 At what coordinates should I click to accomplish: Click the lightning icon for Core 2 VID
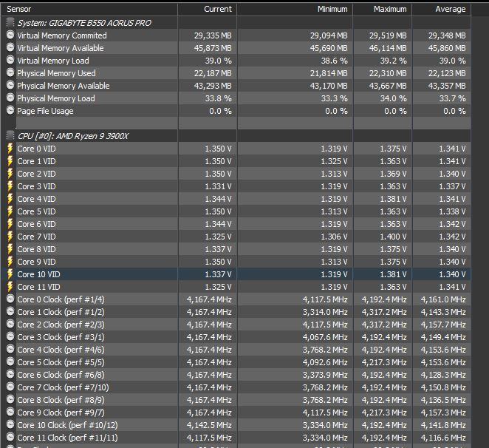[10, 173]
